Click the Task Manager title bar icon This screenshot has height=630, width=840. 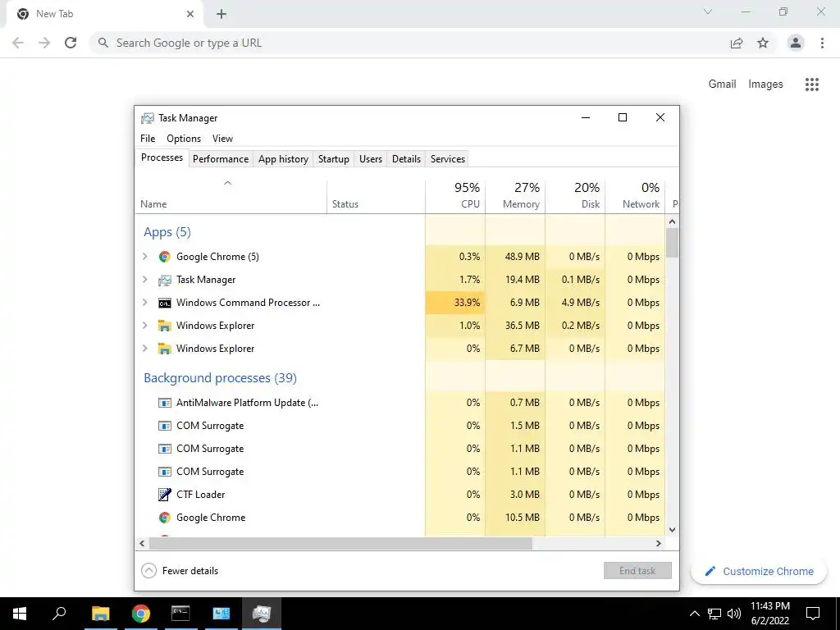pos(147,118)
